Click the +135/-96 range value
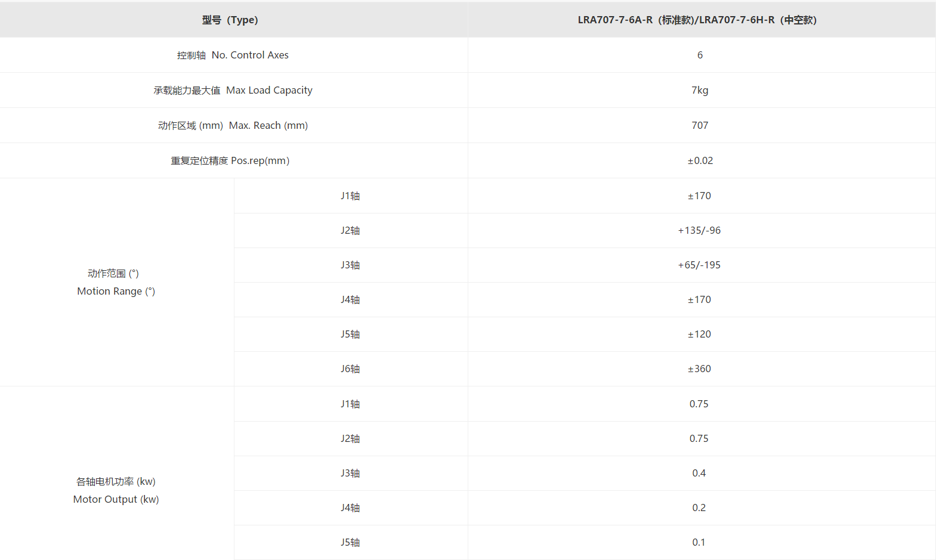Screen dimensions: 936x560 (699, 231)
